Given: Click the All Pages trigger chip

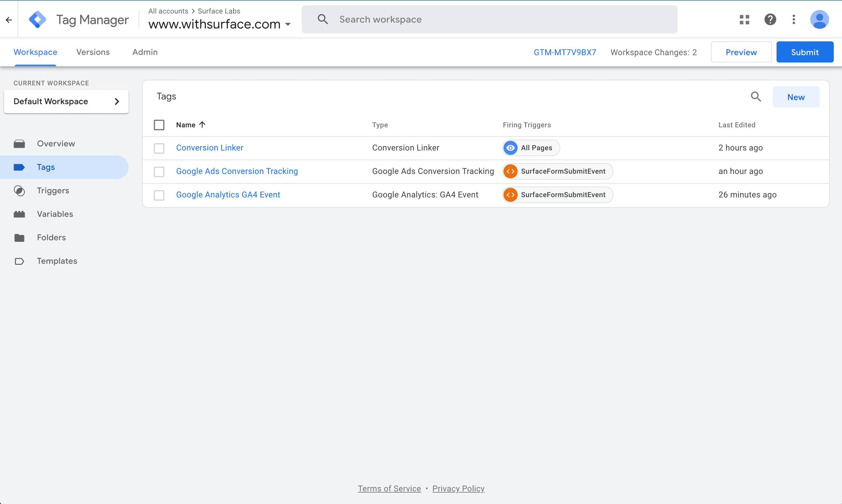Looking at the screenshot, I should point(531,148).
